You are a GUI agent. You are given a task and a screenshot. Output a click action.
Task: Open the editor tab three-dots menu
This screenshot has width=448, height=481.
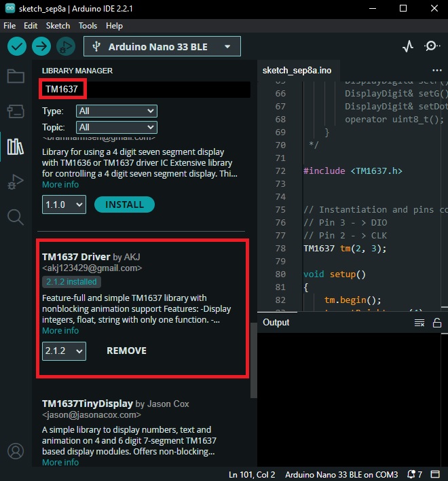437,70
